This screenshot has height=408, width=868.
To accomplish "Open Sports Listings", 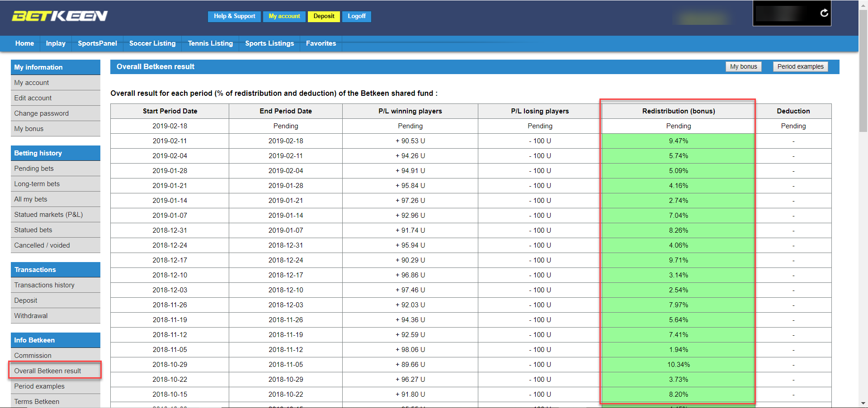I will click(269, 43).
